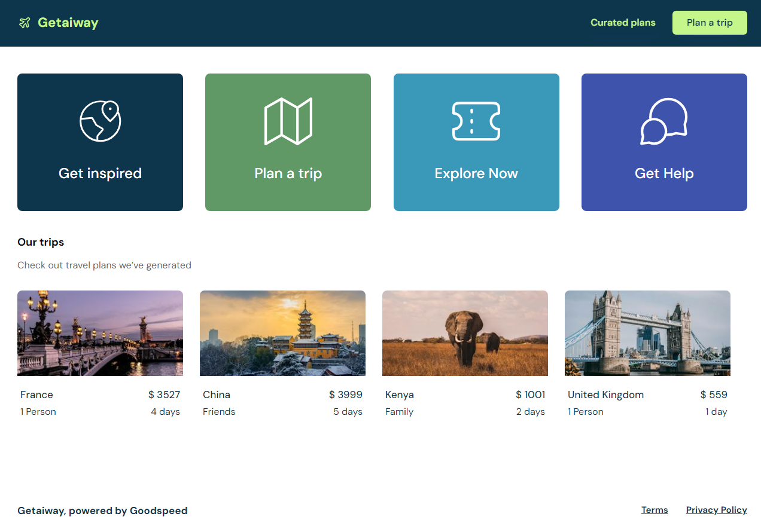Image resolution: width=761 pixels, height=532 pixels.
Task: Open the United Kingdom Tower Bridge photo
Action: coord(647,333)
